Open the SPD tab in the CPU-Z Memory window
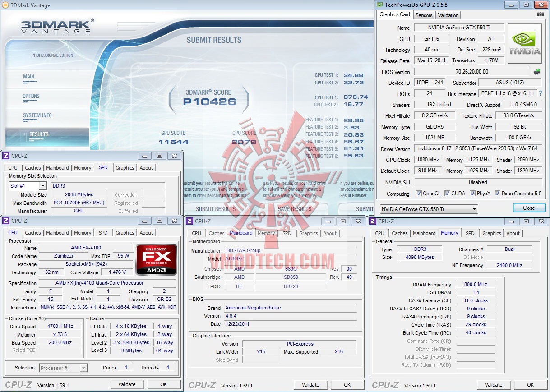 coord(470,233)
